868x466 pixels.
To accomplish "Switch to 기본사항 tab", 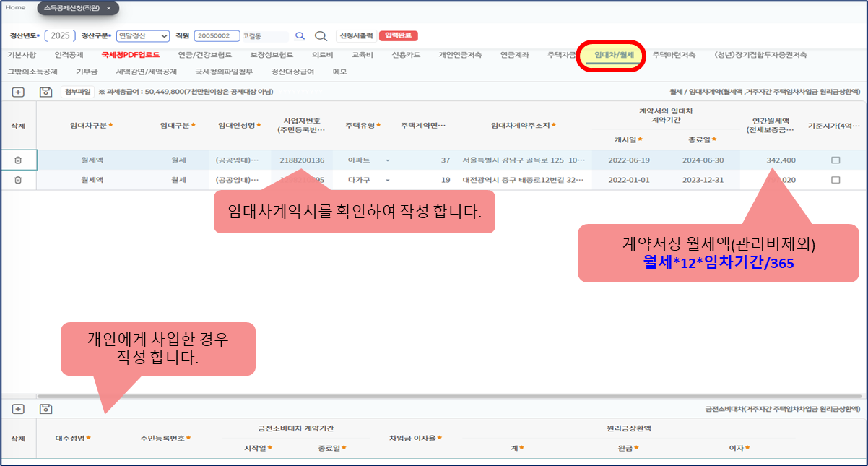I will coord(22,54).
